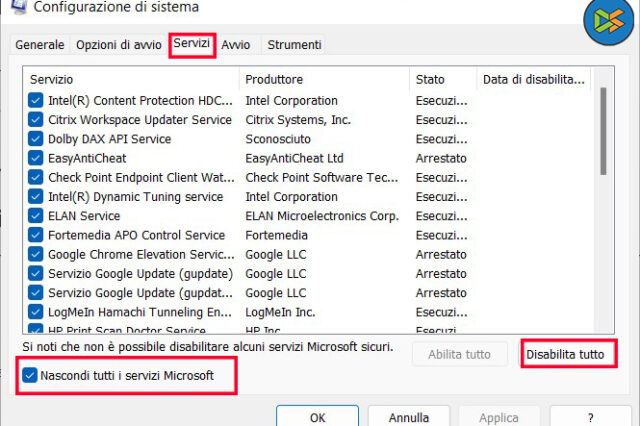The image size is (640, 426).
Task: Uncheck the Fortemedia APO Control Service
Action: point(36,235)
